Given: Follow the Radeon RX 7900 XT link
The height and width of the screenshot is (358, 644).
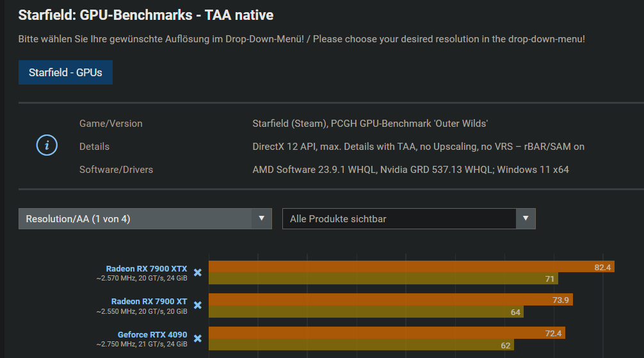Looking at the screenshot, I should tap(149, 301).
